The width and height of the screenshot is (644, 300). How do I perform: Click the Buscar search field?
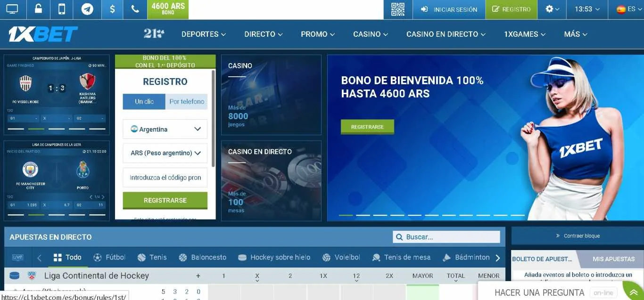(446, 237)
